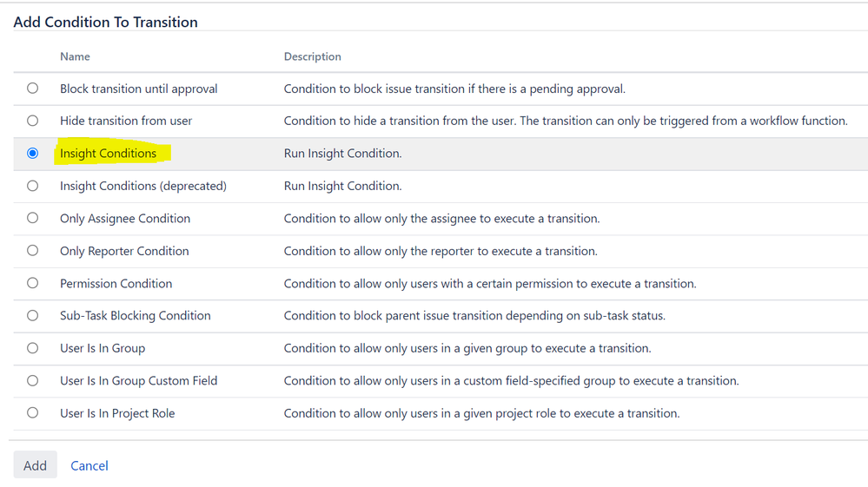
Task: Choose User Is In Group Custom Field radio
Action: coord(33,381)
